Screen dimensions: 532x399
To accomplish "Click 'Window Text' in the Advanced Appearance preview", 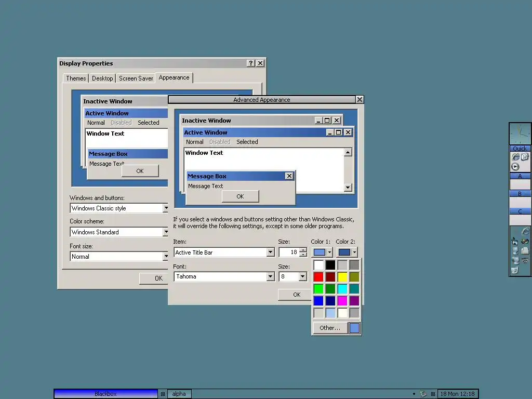I will tap(204, 153).
